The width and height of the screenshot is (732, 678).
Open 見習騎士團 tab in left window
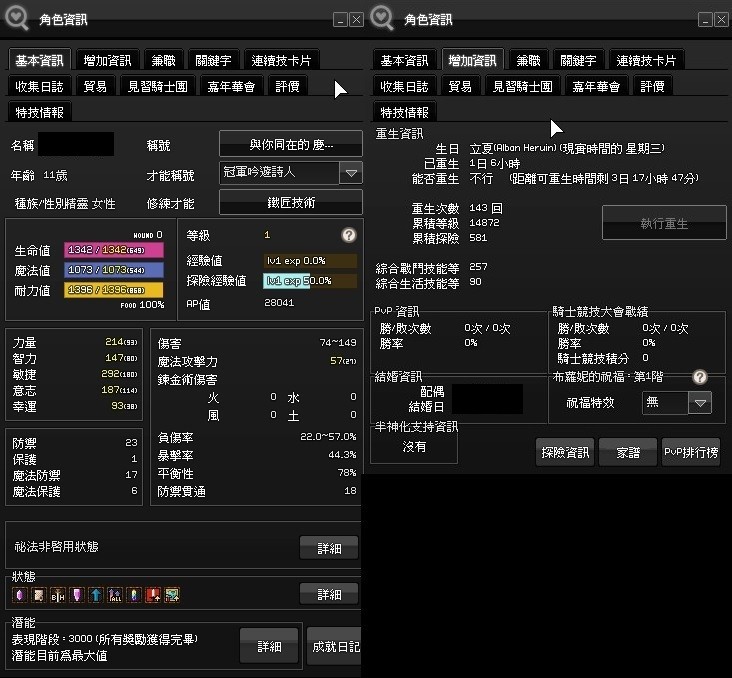click(x=158, y=86)
